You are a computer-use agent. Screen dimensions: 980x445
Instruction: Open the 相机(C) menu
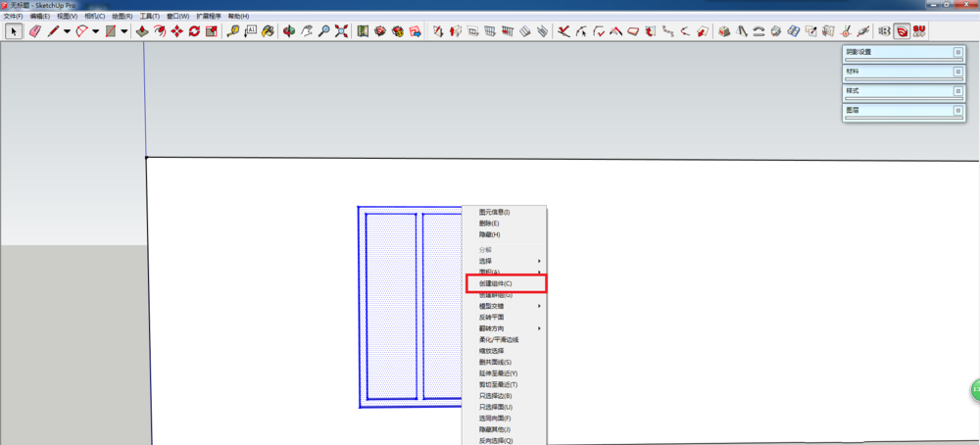pos(95,16)
